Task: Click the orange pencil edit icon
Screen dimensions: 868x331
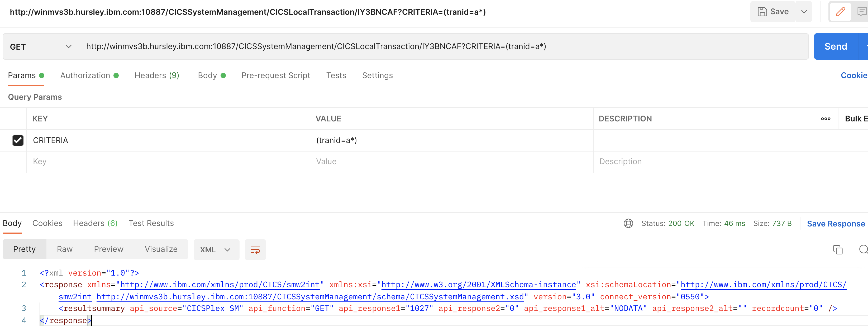Action: 840,11
